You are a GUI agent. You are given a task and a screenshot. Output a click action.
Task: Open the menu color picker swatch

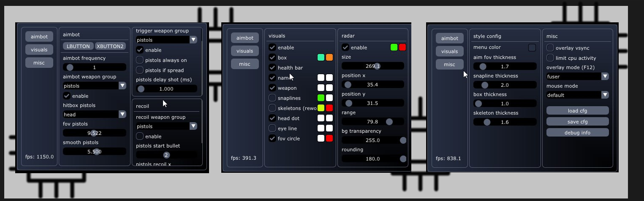click(532, 48)
